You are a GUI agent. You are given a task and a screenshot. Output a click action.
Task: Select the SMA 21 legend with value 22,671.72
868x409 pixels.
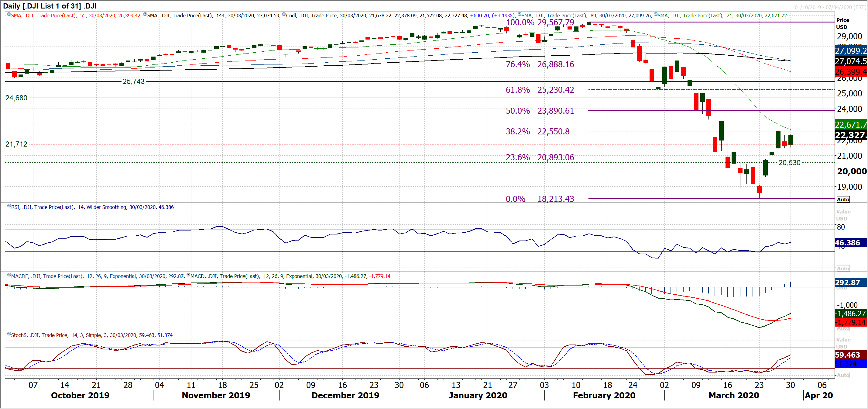(x=722, y=16)
